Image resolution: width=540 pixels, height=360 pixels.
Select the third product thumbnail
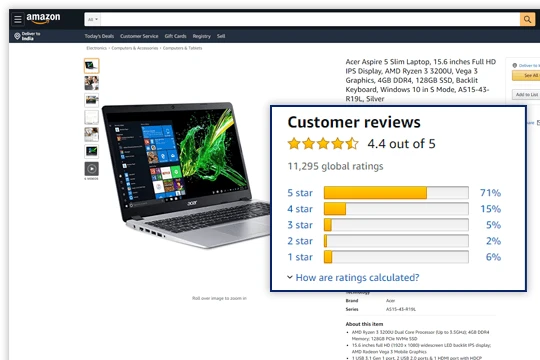[92, 100]
